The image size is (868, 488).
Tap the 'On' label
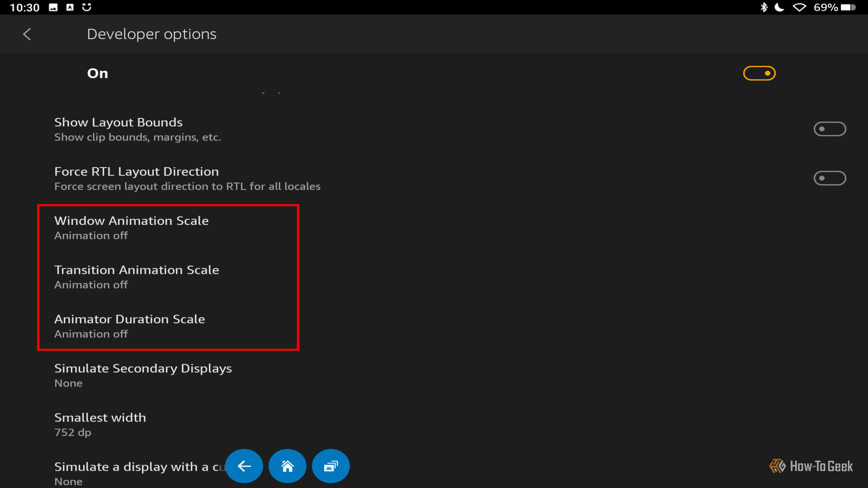[x=98, y=73]
